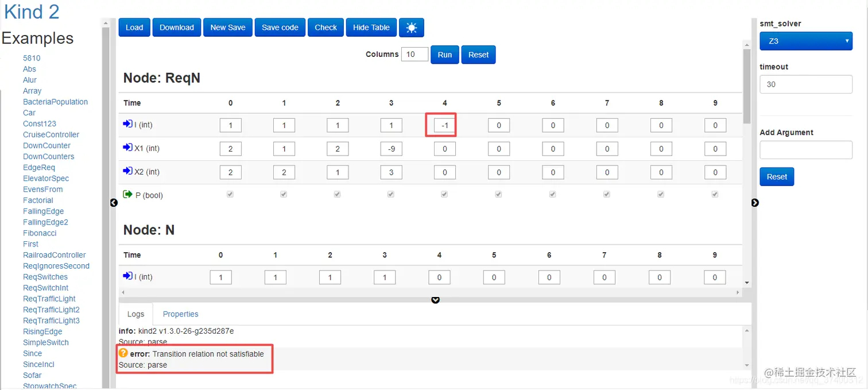The width and height of the screenshot is (868, 390).
Task: Open the SinceIncl example
Action: (x=39, y=364)
